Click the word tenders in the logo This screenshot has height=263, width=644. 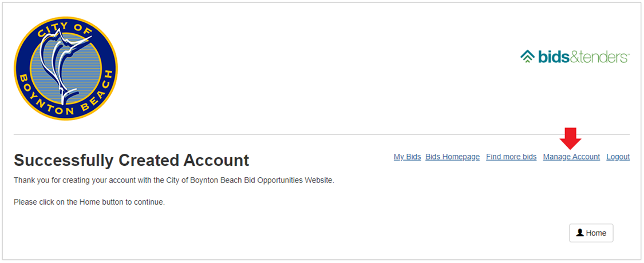[603, 57]
